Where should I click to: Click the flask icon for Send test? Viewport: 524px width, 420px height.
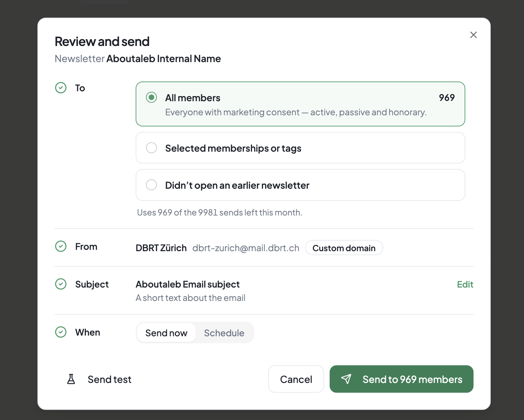(71, 379)
